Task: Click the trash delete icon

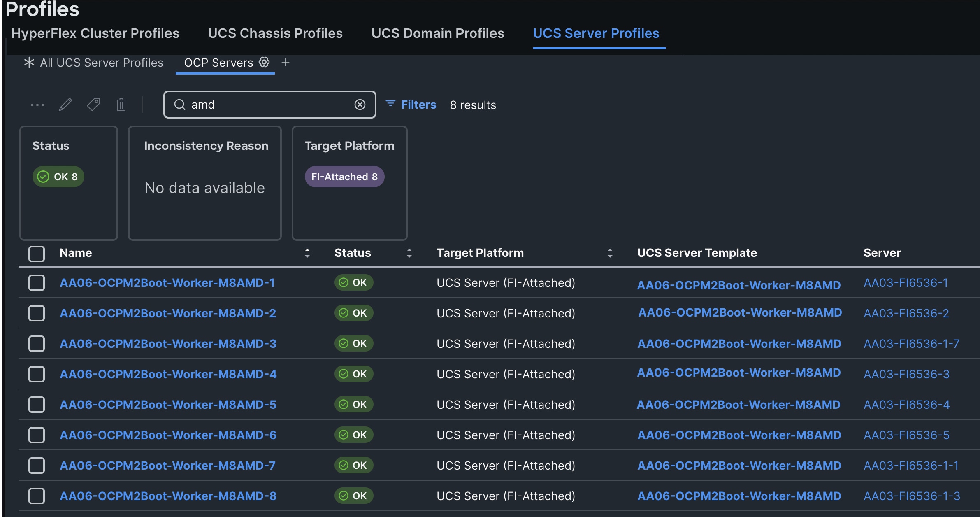Action: click(x=121, y=105)
